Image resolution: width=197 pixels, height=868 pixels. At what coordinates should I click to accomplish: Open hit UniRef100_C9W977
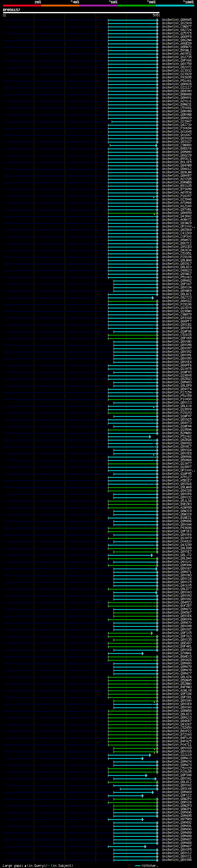coord(177,26)
